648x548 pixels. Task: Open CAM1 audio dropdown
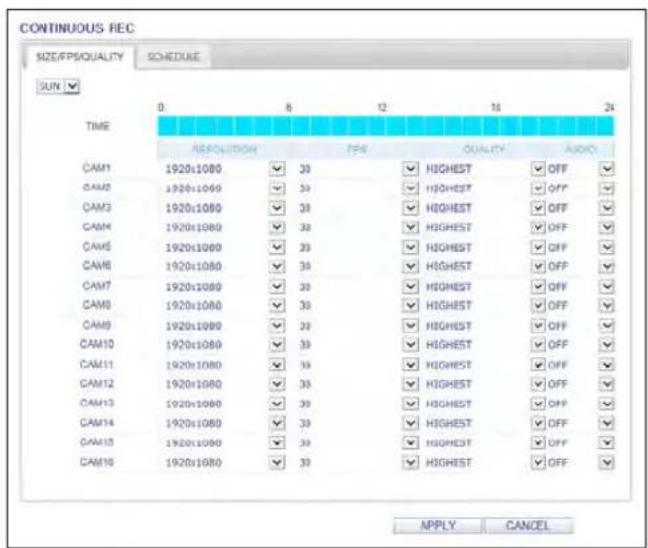click(x=607, y=169)
